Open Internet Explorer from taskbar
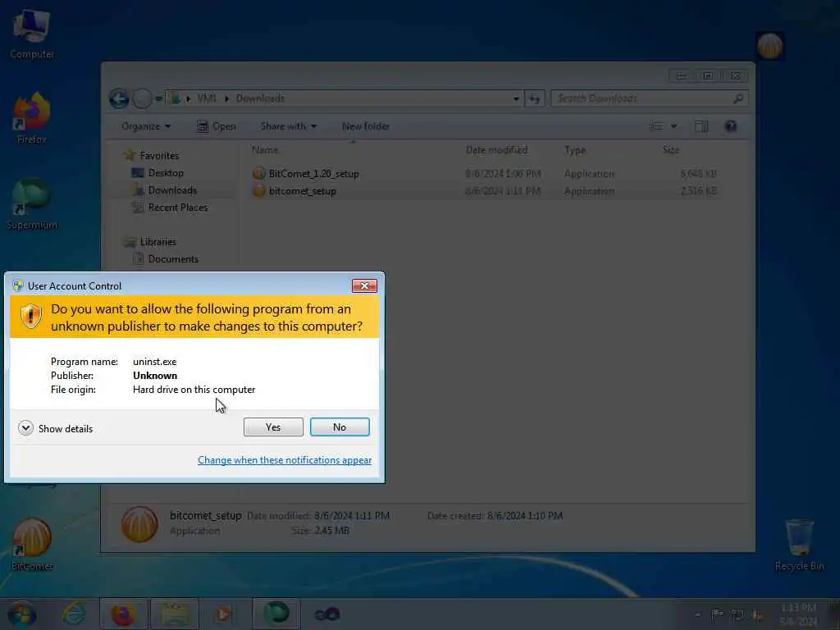This screenshot has width=840, height=630. click(74, 614)
